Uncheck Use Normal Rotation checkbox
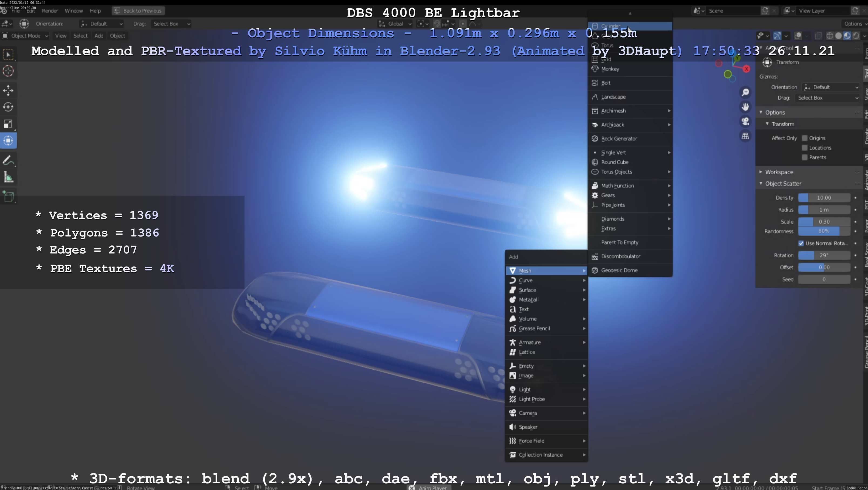868x490 pixels. tap(801, 243)
